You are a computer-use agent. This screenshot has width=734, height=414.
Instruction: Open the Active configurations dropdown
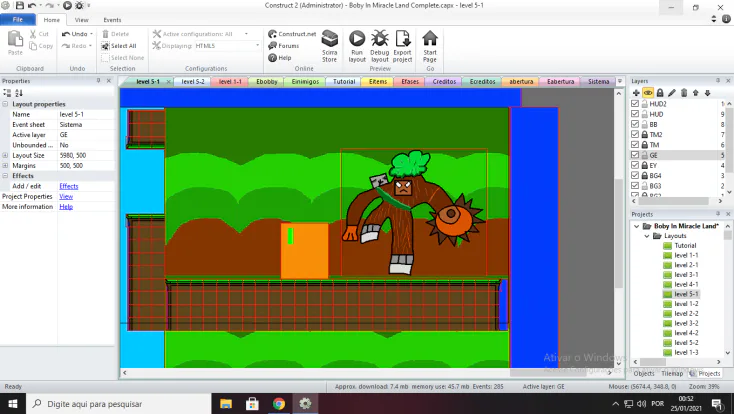coord(246,34)
